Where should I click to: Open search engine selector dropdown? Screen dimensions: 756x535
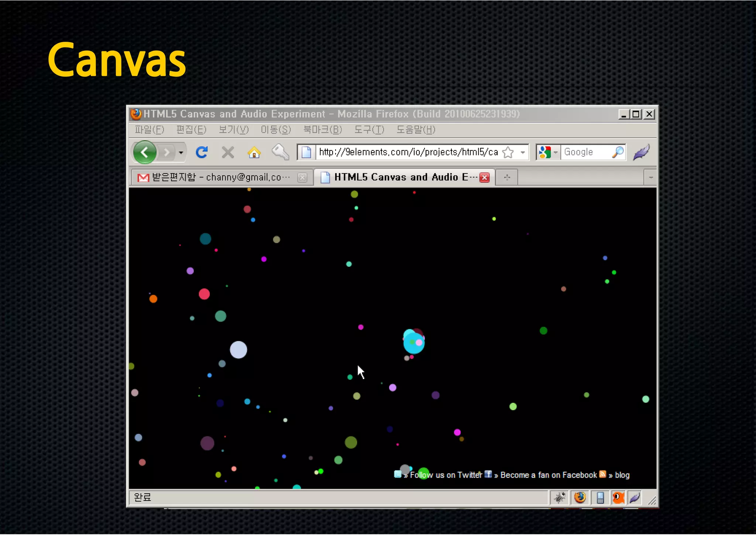(556, 152)
